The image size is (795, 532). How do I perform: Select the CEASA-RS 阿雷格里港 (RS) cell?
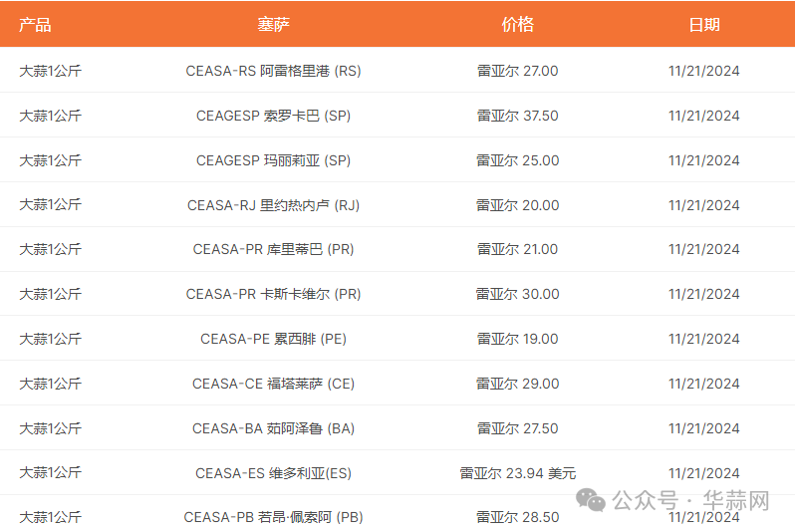273,71
